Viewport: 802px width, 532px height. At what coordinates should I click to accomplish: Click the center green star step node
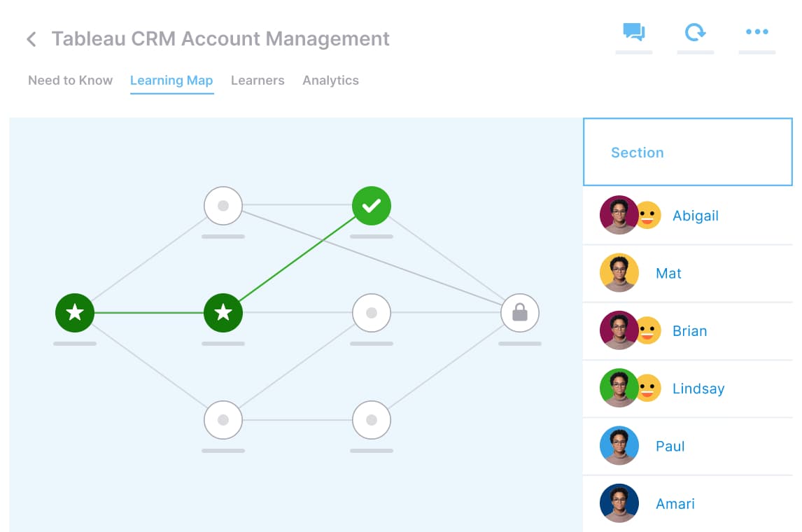tap(223, 313)
